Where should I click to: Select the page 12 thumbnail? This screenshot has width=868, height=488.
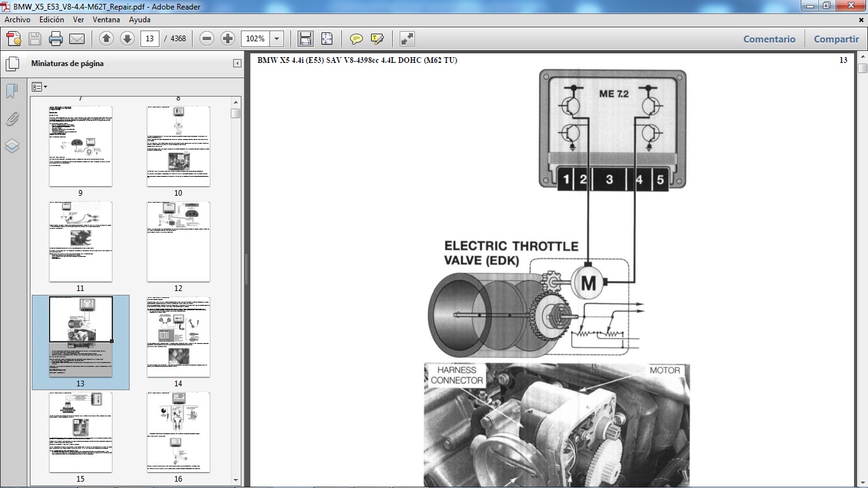(x=178, y=242)
